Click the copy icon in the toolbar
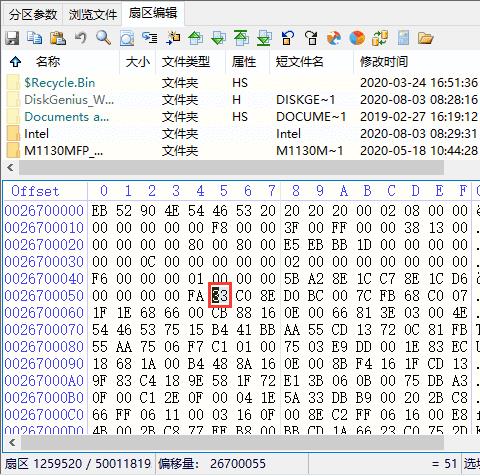This screenshot has width=480, height=476. [35, 38]
